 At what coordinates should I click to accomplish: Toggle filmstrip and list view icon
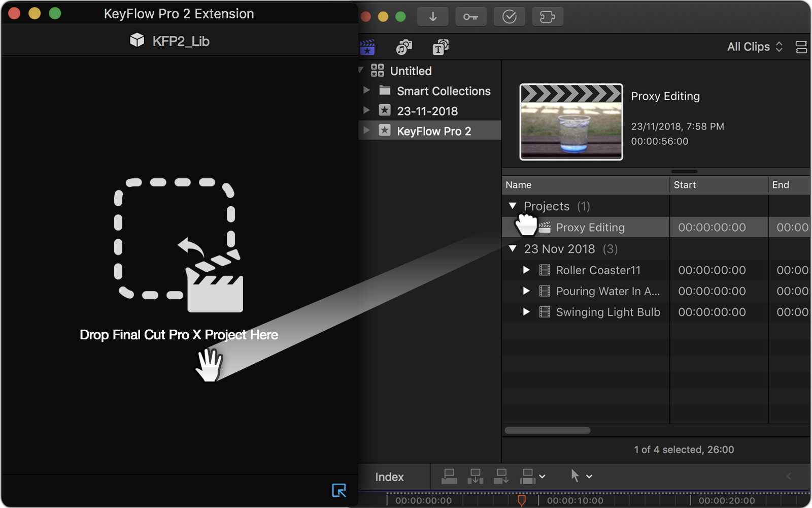click(x=801, y=47)
